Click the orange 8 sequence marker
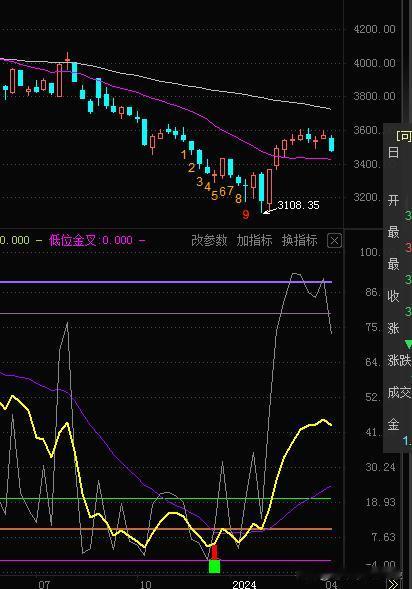Screen dimensions: 412x589 238,198
